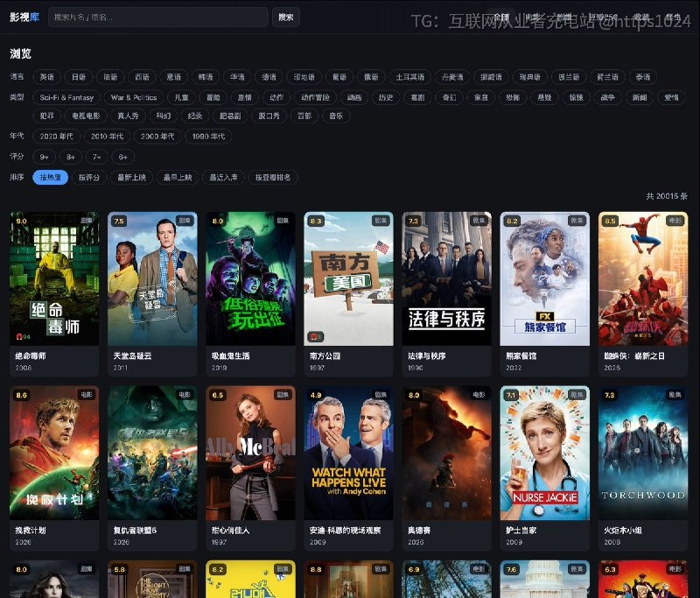
Task: Enable the 9+ rating filter
Action: tap(45, 157)
